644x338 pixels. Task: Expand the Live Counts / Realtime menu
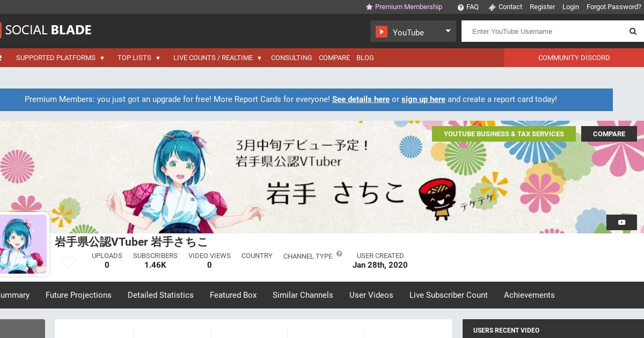pos(217,57)
